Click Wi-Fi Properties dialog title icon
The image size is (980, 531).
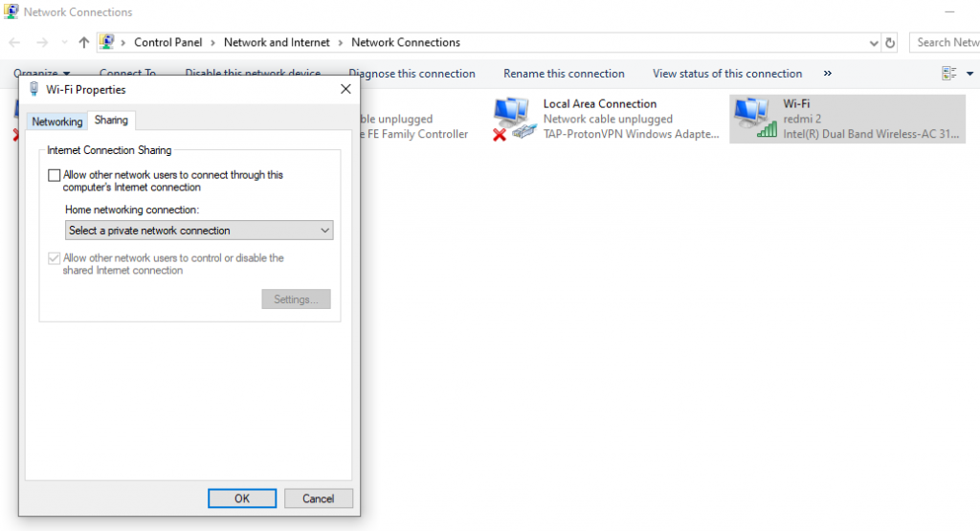(x=34, y=89)
